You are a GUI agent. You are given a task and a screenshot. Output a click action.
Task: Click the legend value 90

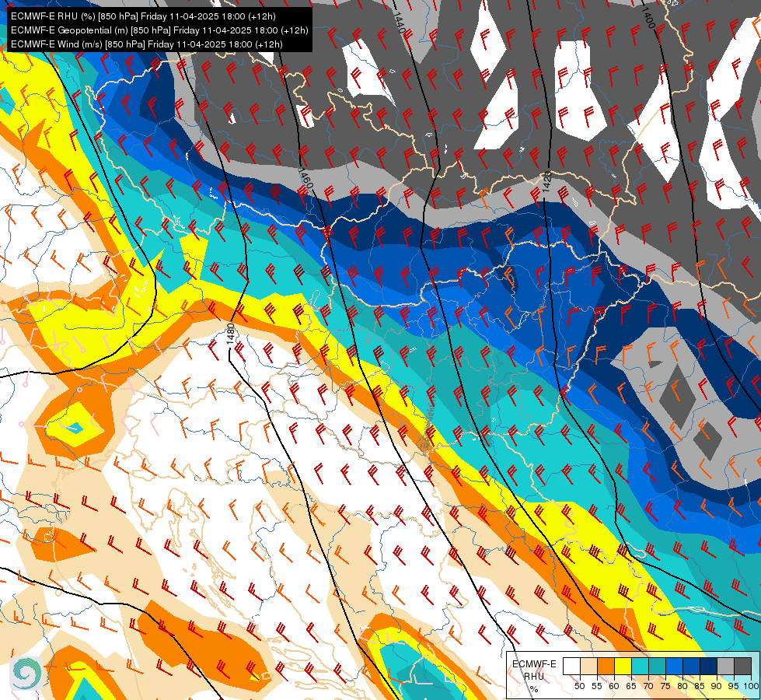tap(717, 686)
